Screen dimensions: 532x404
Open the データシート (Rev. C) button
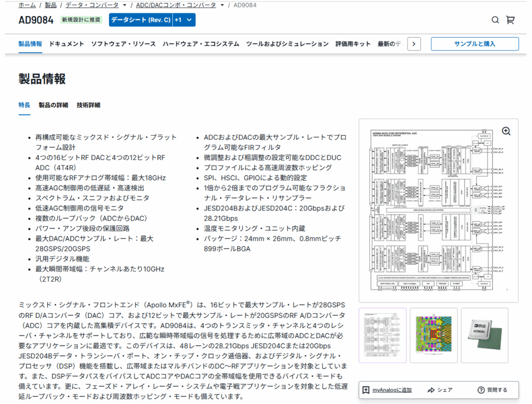pyautogui.click(x=140, y=20)
